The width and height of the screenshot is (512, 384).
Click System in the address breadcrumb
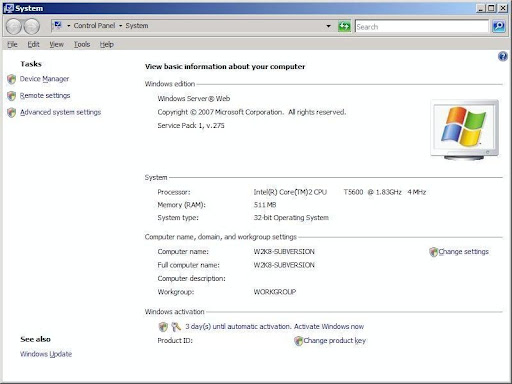(x=137, y=26)
